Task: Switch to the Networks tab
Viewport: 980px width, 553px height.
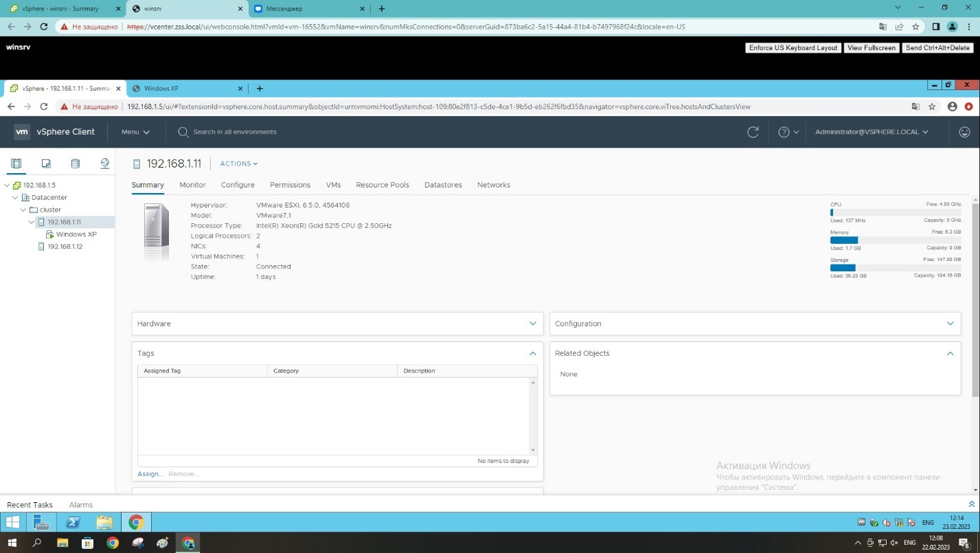Action: (494, 185)
